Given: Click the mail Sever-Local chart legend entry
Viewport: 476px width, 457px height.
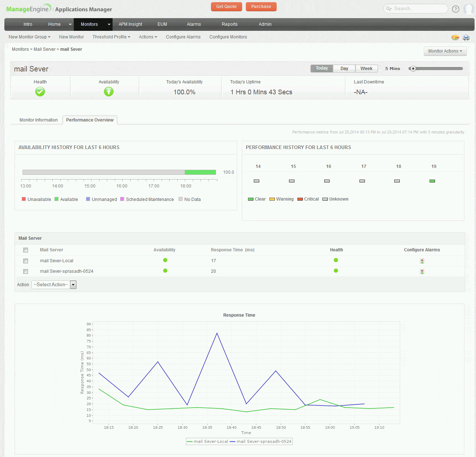Looking at the screenshot, I should tap(207, 441).
